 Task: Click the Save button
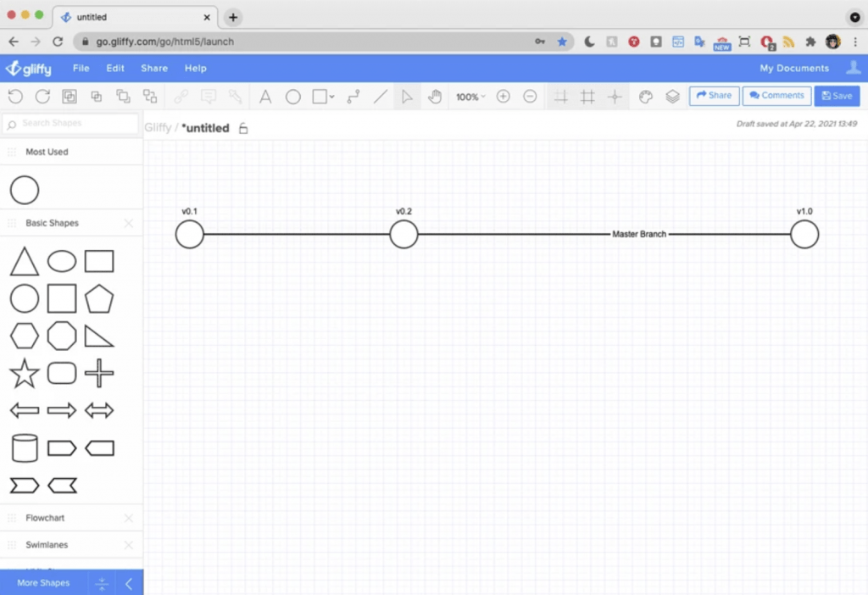(837, 96)
